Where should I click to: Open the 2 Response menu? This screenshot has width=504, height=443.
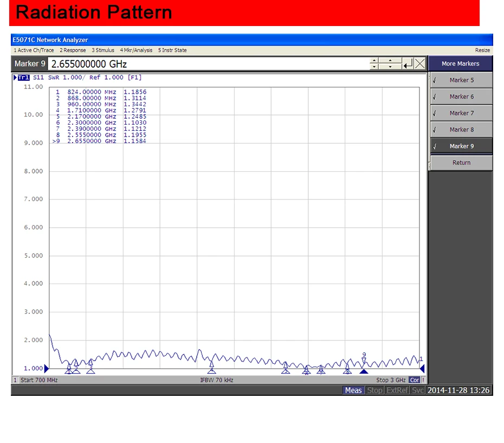click(73, 50)
